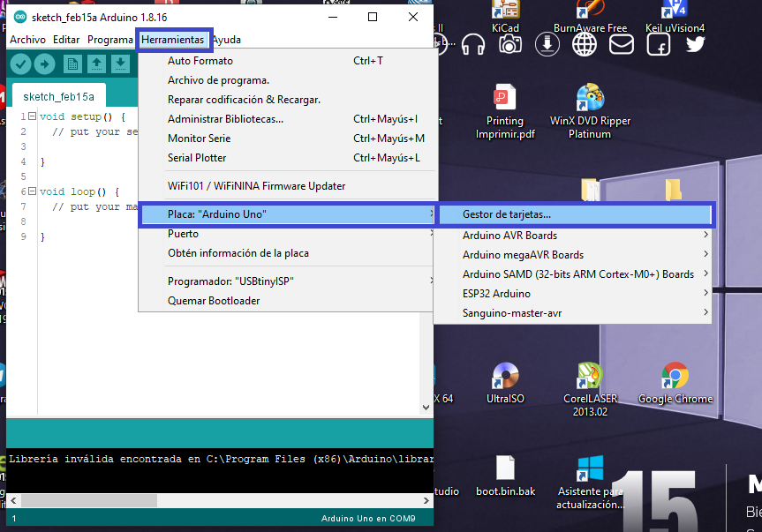
Task: Click the Arduino logo in title bar
Action: 20,17
